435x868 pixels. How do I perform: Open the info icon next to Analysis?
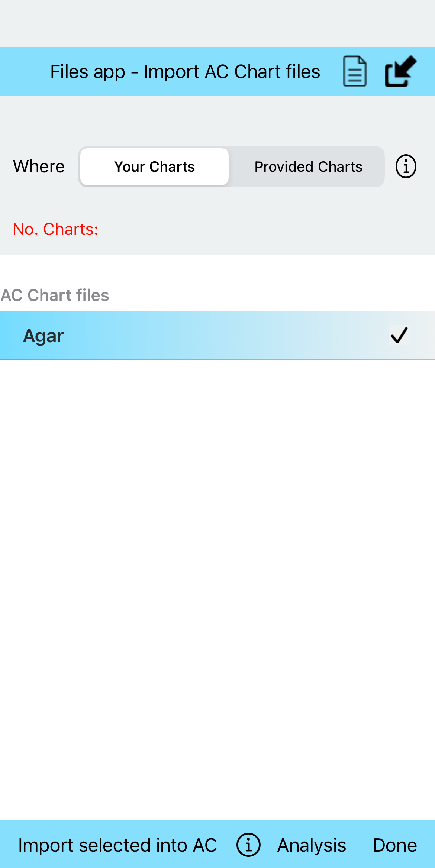click(x=248, y=845)
